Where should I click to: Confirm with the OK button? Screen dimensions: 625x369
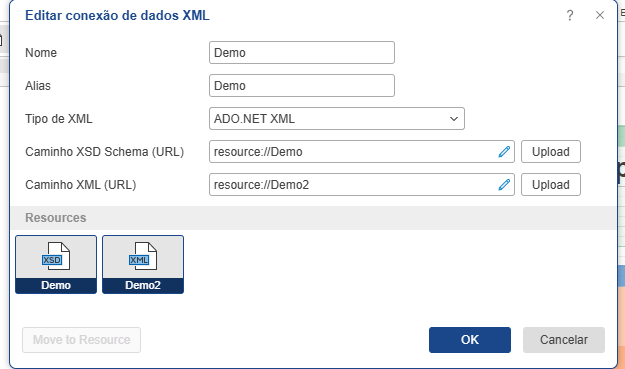470,340
